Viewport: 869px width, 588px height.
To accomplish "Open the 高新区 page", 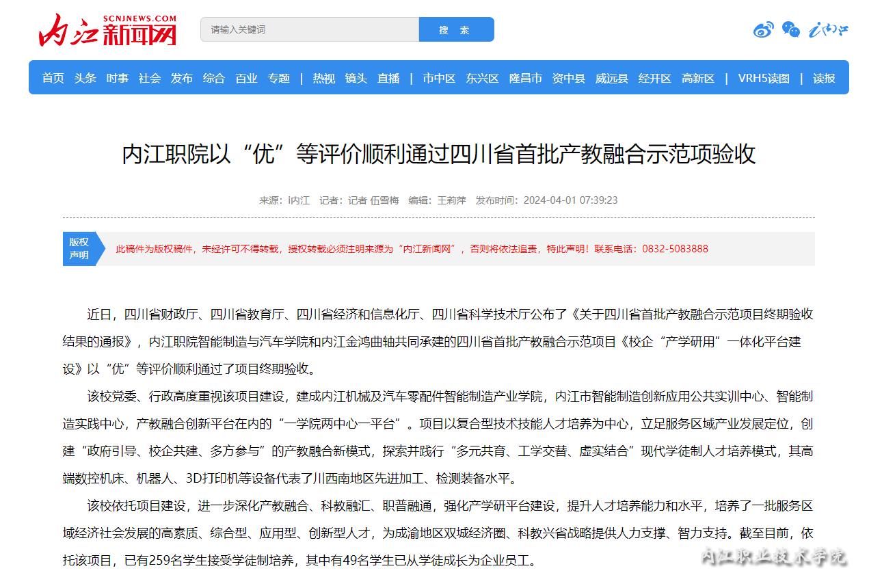I will [698, 78].
